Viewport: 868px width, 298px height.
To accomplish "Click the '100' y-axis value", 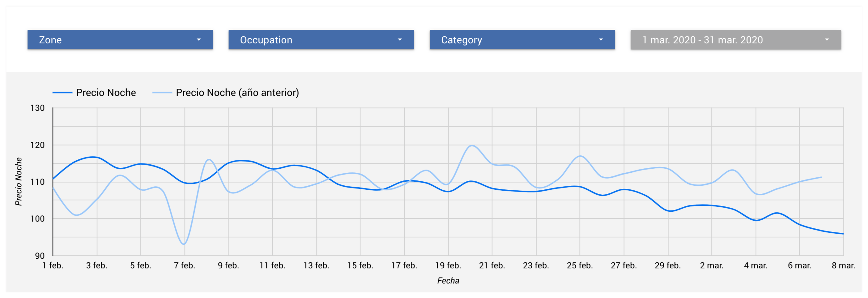I will point(37,219).
